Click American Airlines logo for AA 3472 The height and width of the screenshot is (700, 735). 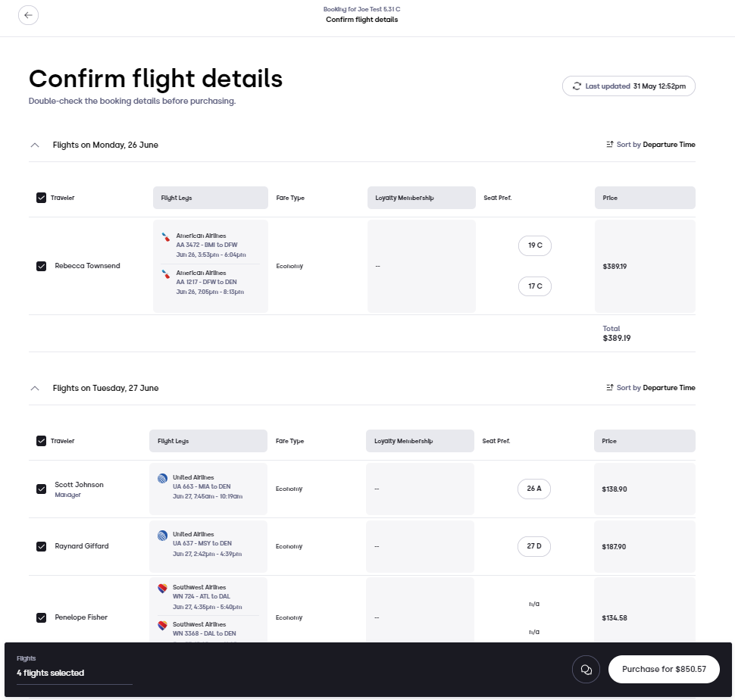coord(165,237)
